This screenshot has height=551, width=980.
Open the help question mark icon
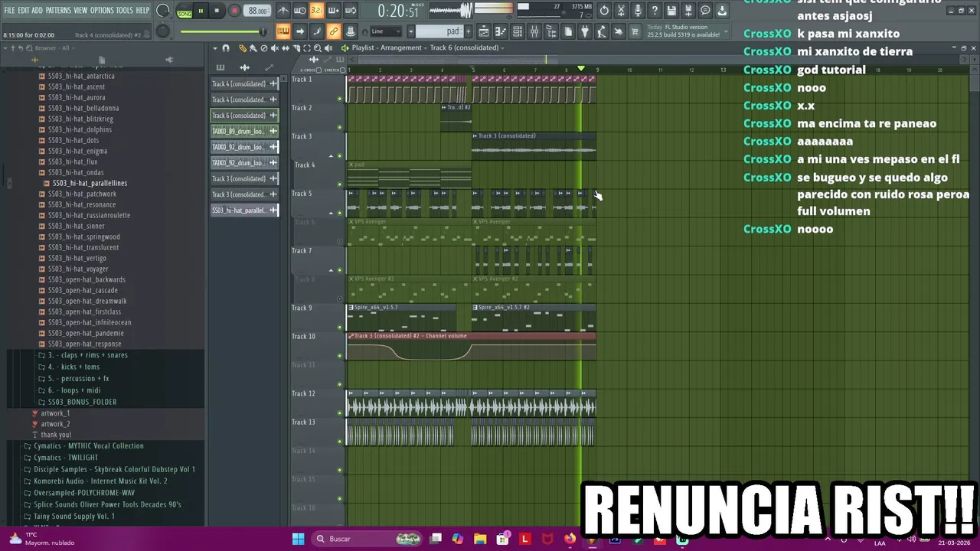655,11
